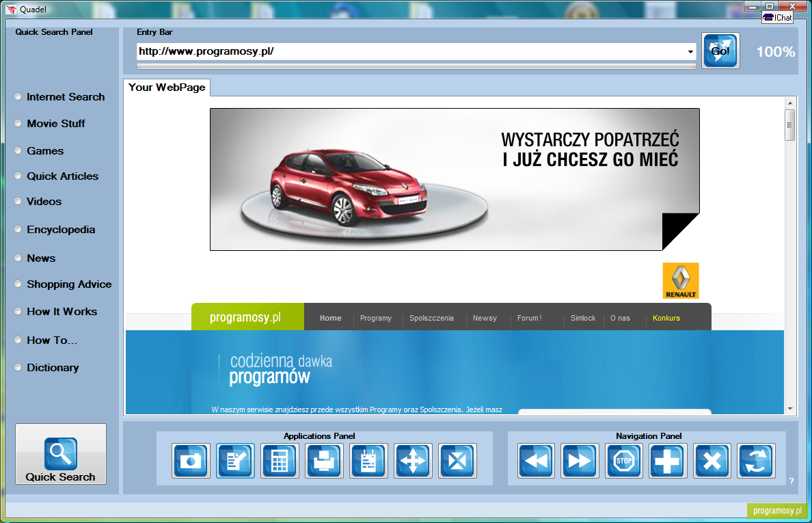The width and height of the screenshot is (812, 523).
Task: Click the vertical scrollbar thumb
Action: point(789,125)
